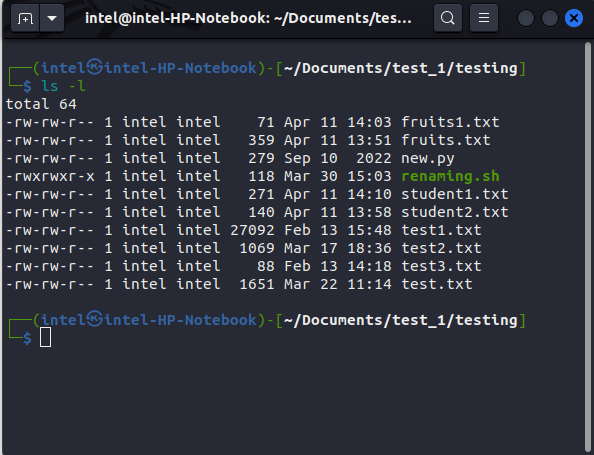The height and width of the screenshot is (455, 594).
Task: Click the file size 118 of renaming.sh
Action: pyautogui.click(x=261, y=176)
